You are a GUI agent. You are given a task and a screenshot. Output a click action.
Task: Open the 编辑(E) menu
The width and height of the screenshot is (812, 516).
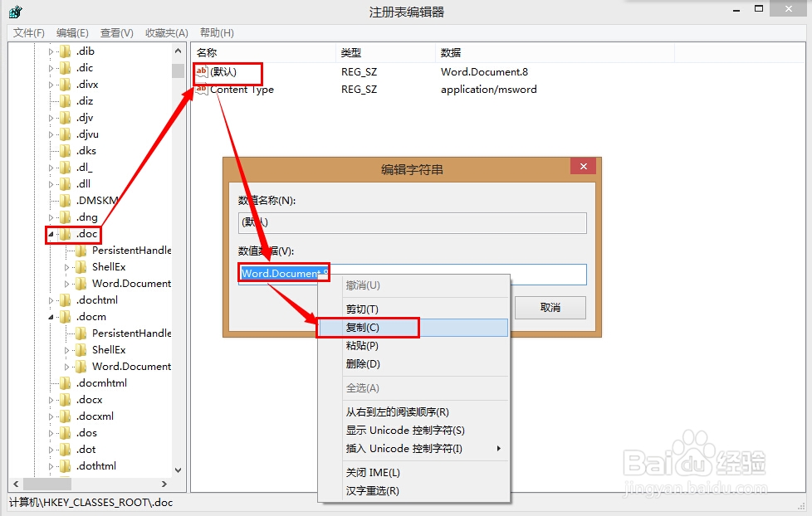[x=72, y=32]
